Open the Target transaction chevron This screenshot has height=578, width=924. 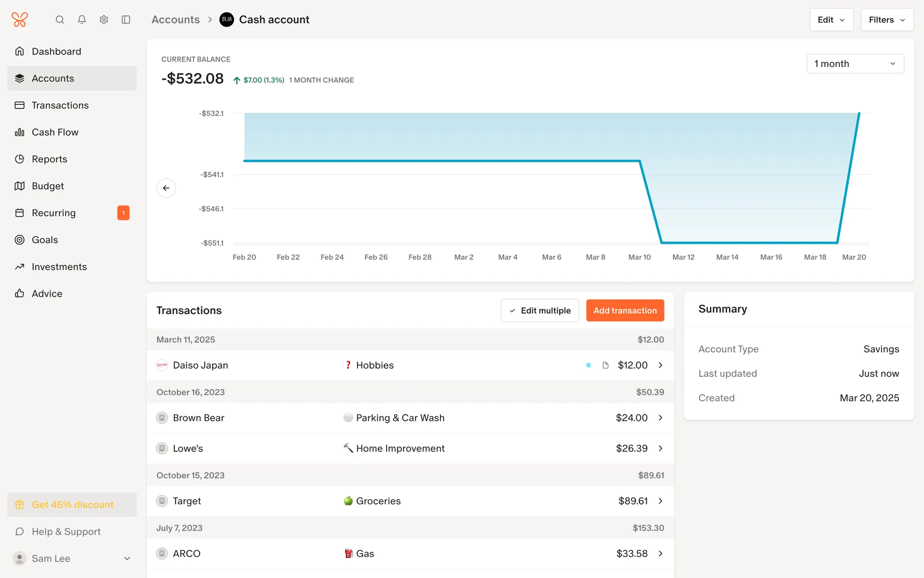660,501
